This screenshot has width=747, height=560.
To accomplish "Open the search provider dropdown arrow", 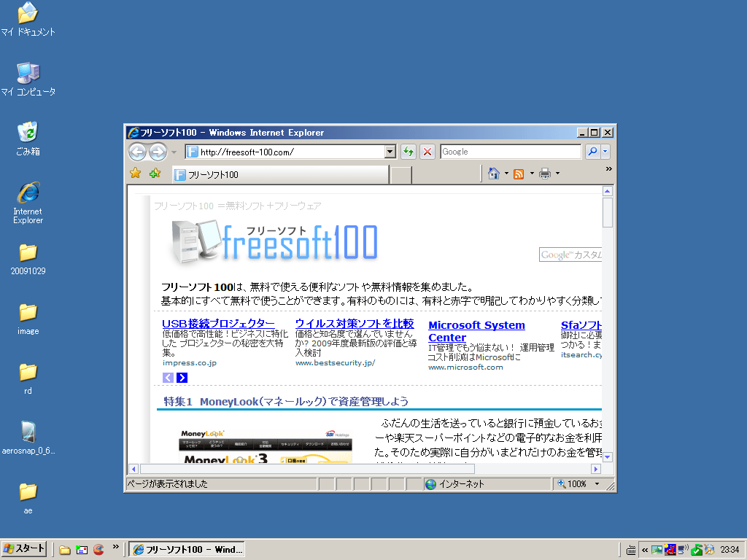I will [x=605, y=152].
